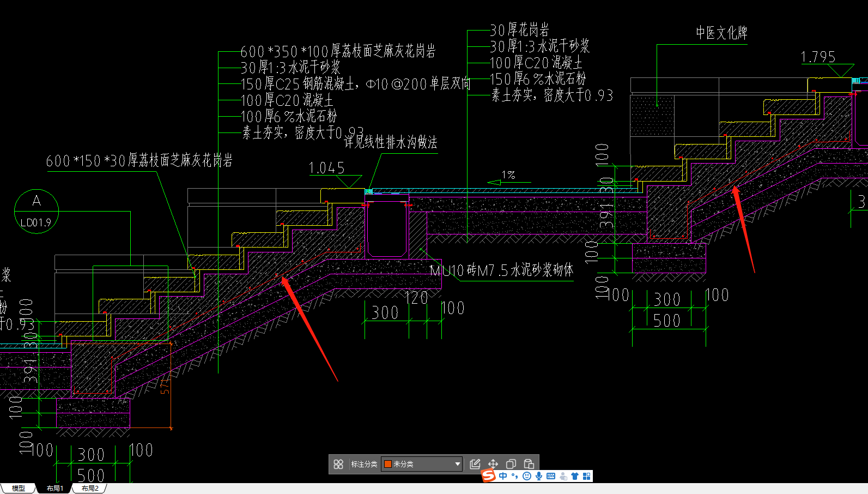Click the 100厚6%水泥石粉 annotation

click(x=289, y=116)
